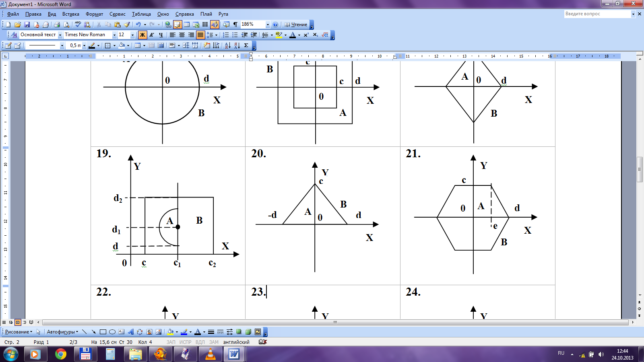The width and height of the screenshot is (644, 362).
Task: Open Print Preview from the toolbar
Action: tap(66, 25)
